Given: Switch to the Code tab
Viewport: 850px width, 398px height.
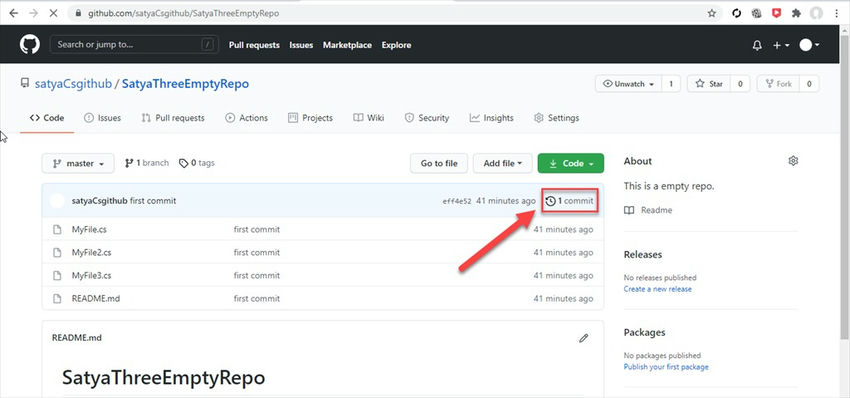Looking at the screenshot, I should point(47,118).
